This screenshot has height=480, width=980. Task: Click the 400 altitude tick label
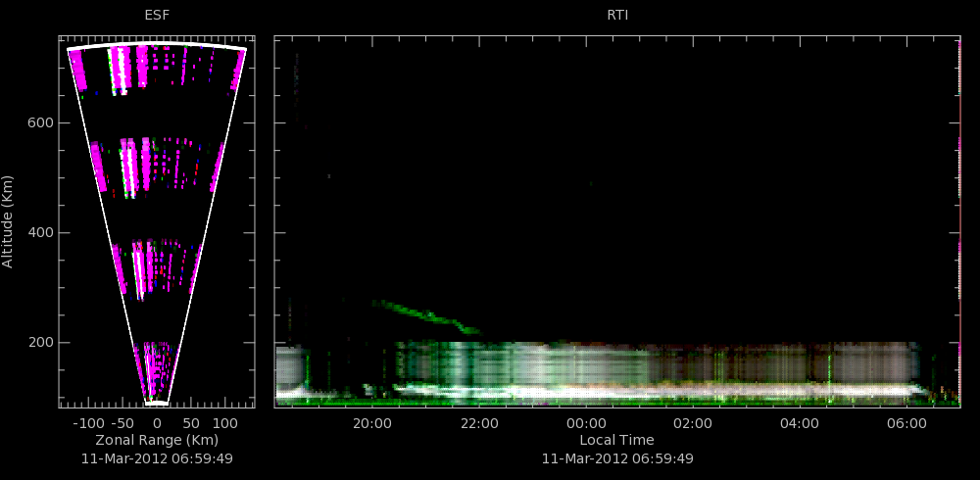39,233
